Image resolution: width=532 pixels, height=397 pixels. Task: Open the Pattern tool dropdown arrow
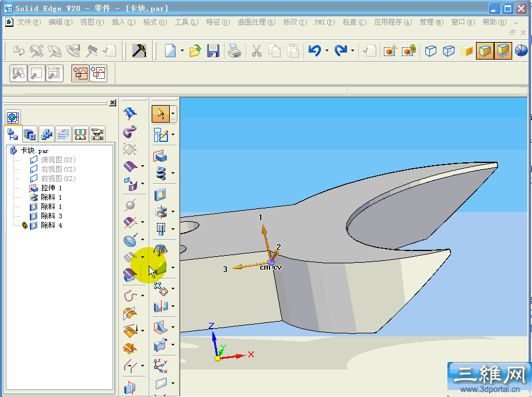(173, 289)
